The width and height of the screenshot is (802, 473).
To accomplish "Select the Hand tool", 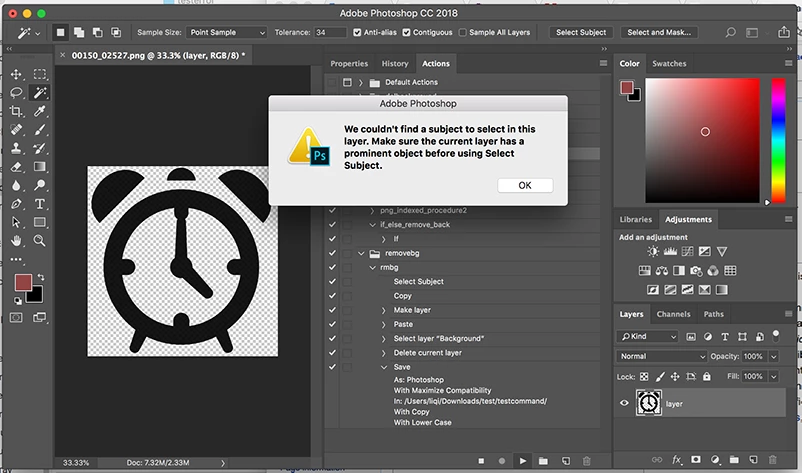I will tap(16, 240).
